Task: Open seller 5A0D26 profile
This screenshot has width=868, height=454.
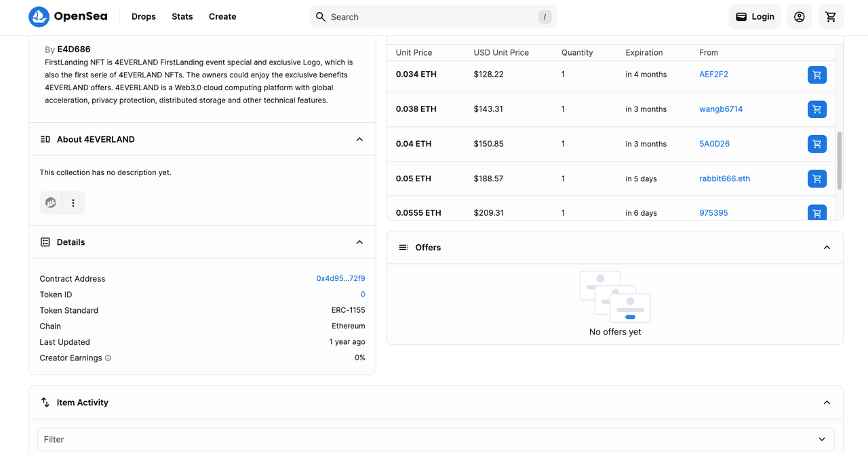Action: 714,144
